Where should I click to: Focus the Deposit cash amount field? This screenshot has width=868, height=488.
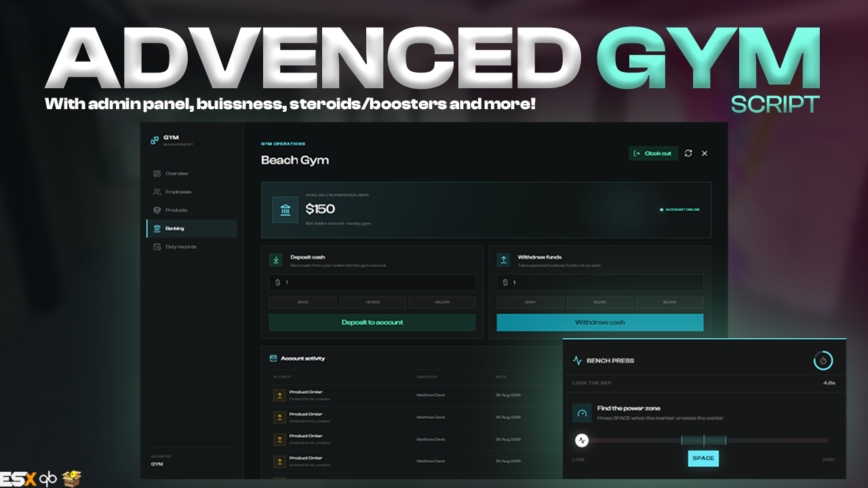tap(372, 283)
